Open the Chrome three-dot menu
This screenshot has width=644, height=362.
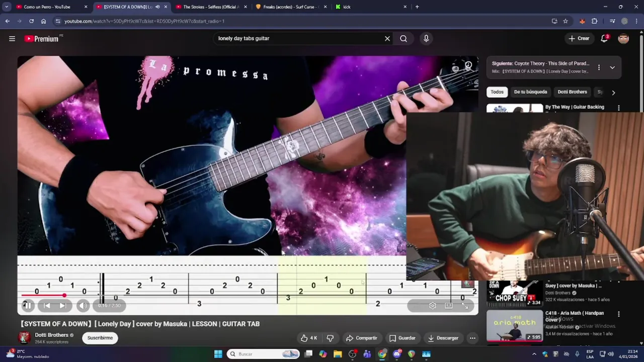click(636, 21)
